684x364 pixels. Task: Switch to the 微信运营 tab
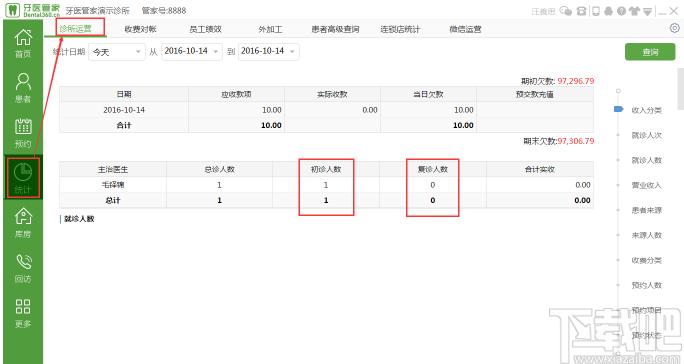(x=465, y=29)
